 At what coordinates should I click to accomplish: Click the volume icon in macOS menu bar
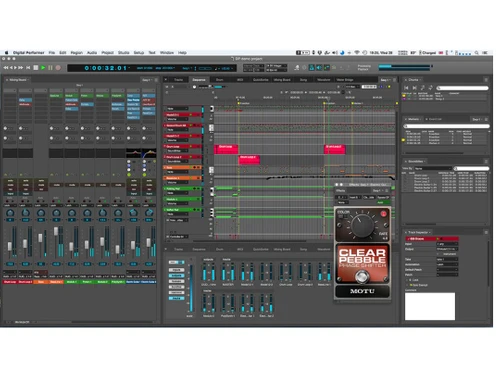[x=335, y=53]
